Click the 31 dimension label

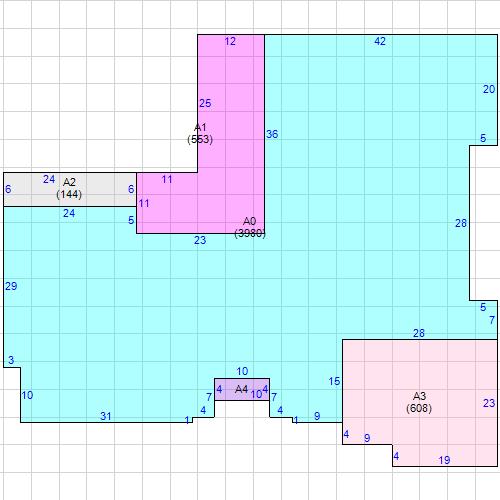[106, 416]
